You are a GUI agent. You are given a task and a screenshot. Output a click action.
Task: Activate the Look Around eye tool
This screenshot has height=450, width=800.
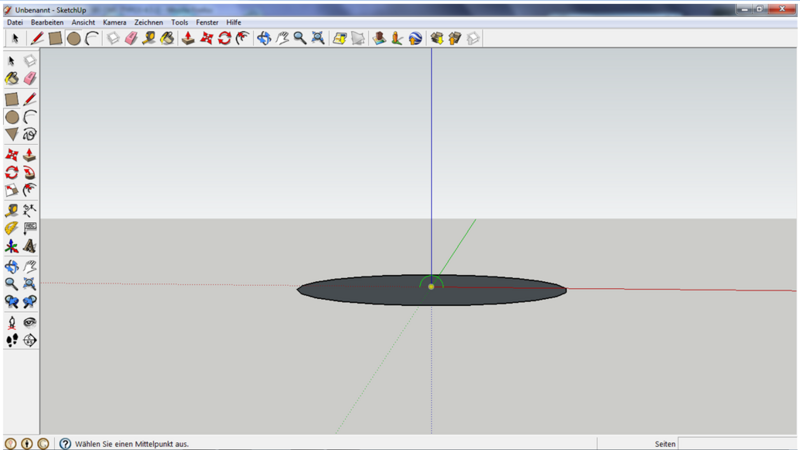point(30,322)
